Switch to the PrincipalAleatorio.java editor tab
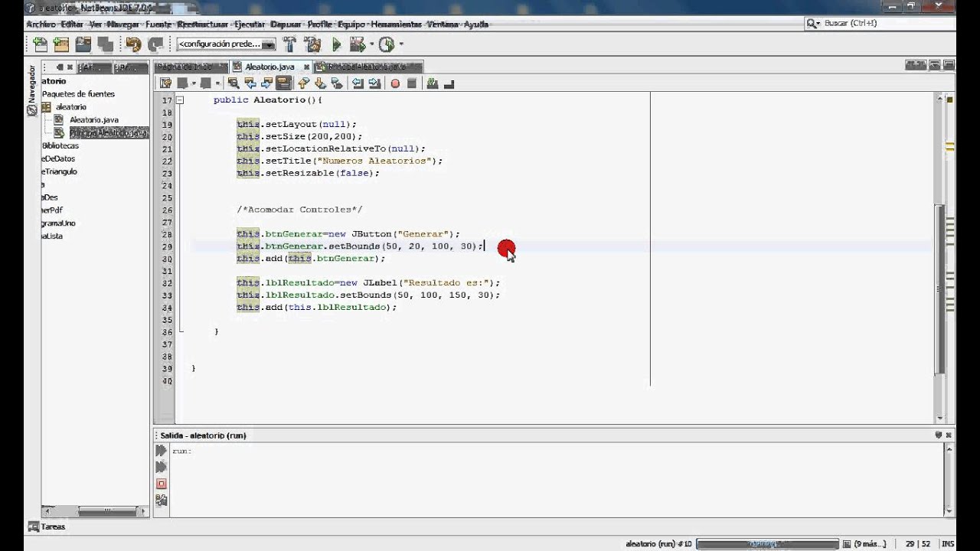The image size is (980, 551). coord(367,67)
